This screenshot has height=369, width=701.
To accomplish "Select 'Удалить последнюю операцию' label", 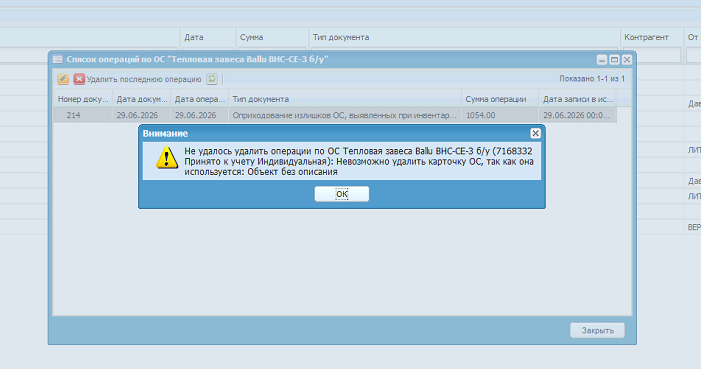I will click(144, 79).
